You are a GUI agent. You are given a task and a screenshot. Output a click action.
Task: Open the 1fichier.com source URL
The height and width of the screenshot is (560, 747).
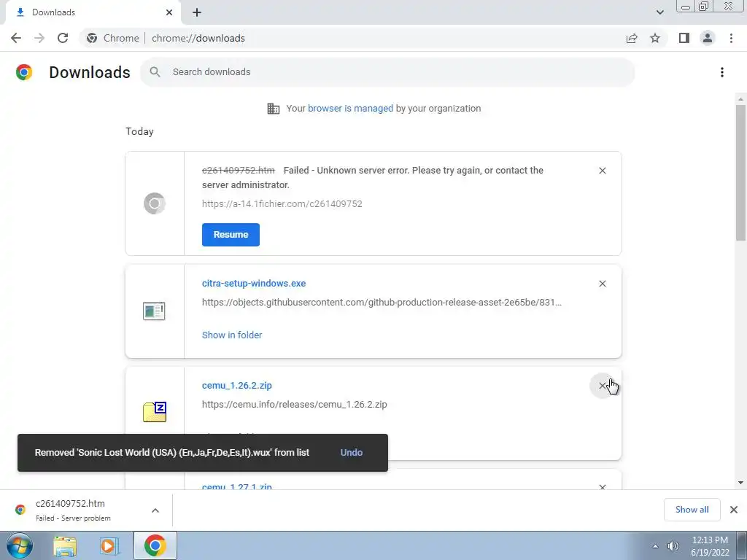click(x=282, y=204)
